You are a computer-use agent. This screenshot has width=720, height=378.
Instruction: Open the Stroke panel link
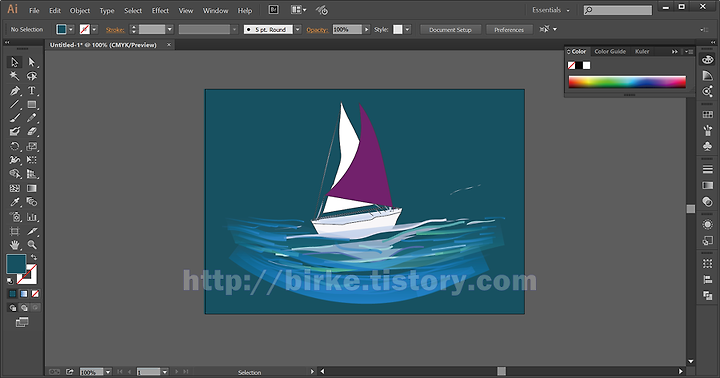coord(115,30)
